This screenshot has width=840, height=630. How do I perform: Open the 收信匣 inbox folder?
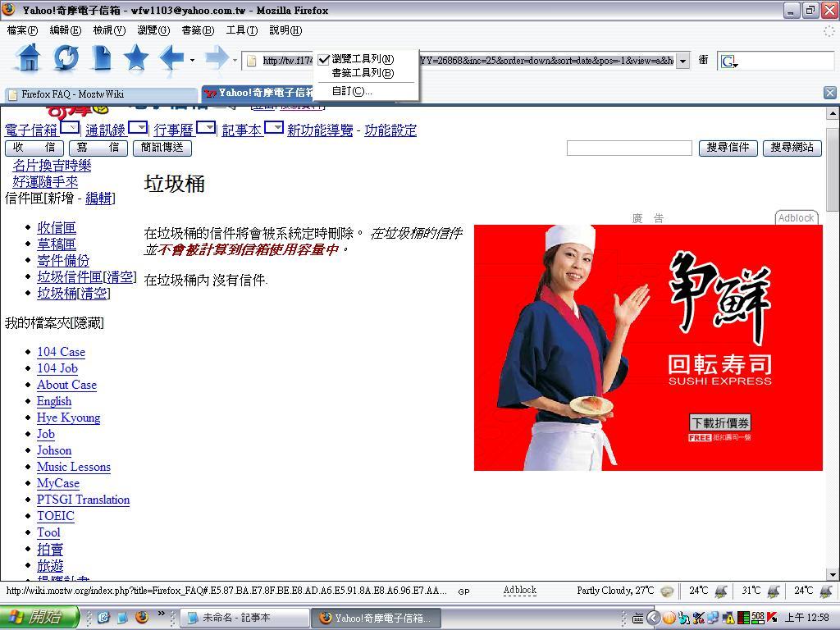click(x=57, y=228)
